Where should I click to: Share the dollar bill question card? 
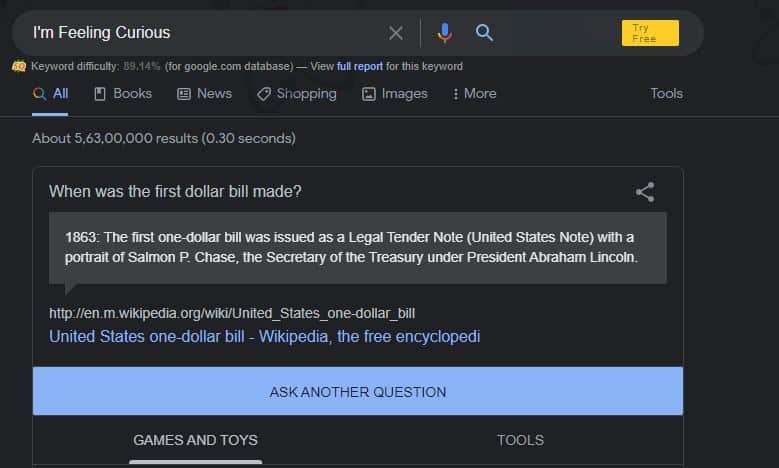pos(645,192)
